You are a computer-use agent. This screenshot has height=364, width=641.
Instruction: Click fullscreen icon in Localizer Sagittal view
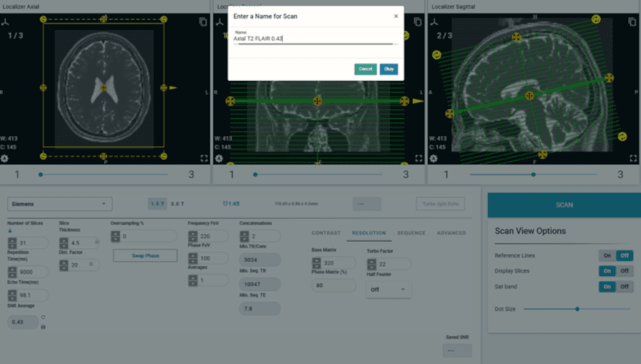[633, 159]
